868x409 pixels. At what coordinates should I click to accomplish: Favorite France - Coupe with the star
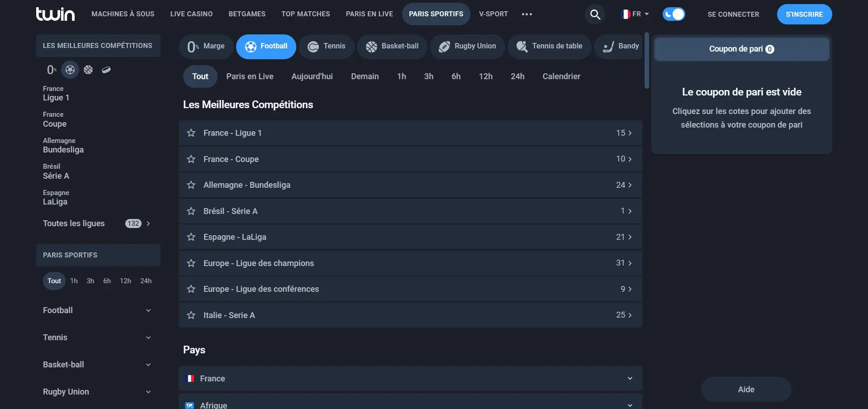191,159
